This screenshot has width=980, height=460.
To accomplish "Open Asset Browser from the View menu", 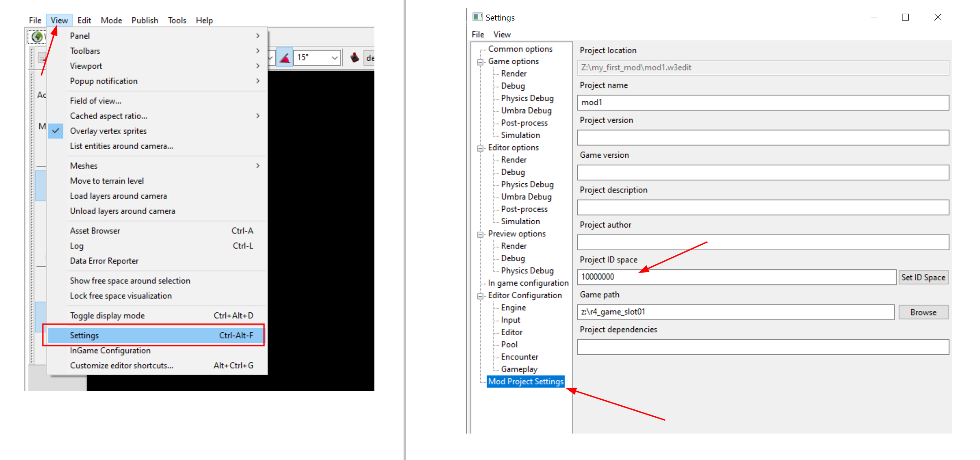I will pos(95,231).
